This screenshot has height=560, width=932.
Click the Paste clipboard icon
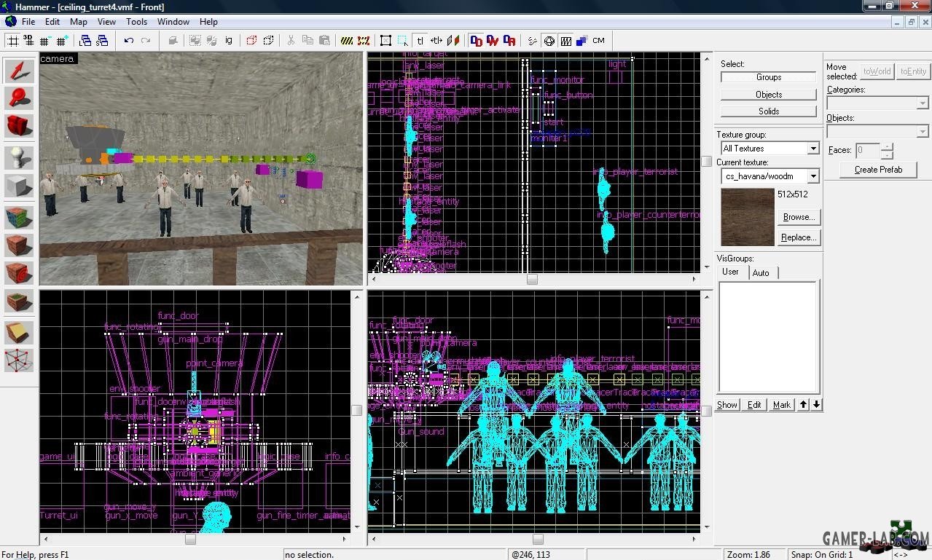pos(324,41)
